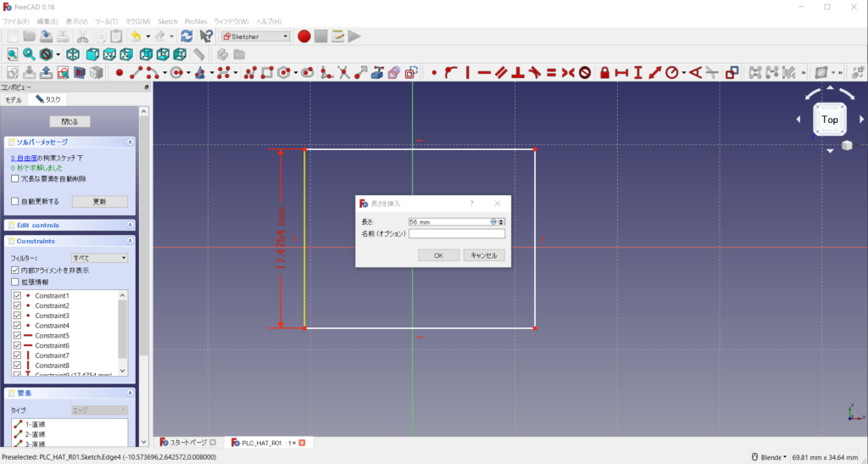Switch to the モデル tab

pyautogui.click(x=14, y=99)
